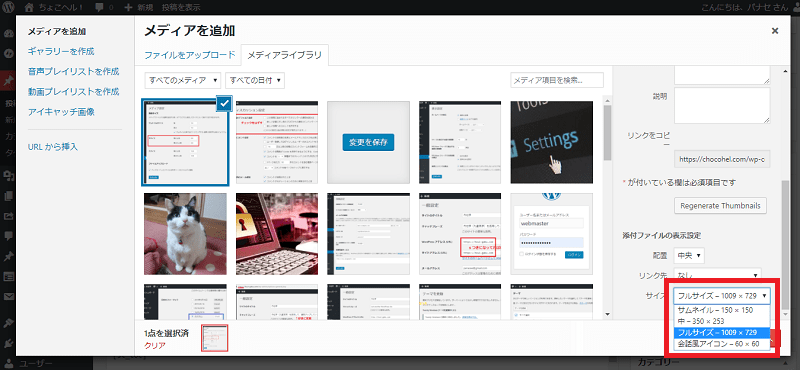Select the media settings screenshot thumbnail with checkmark

tap(185, 142)
